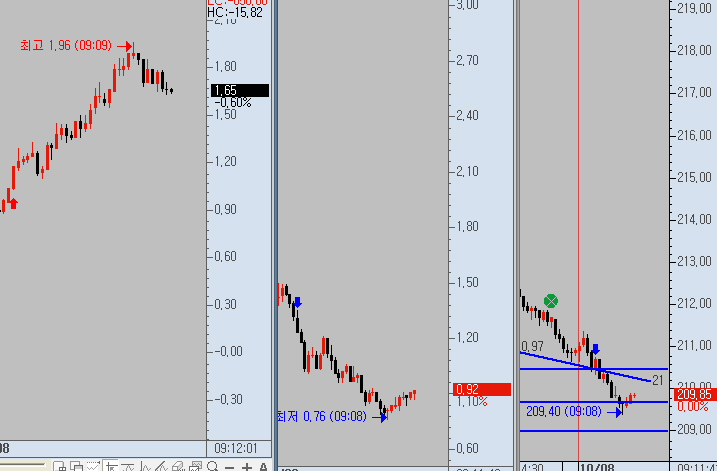717x471 pixels.
Task: Click the green X marker on right chart
Action: pyautogui.click(x=551, y=301)
